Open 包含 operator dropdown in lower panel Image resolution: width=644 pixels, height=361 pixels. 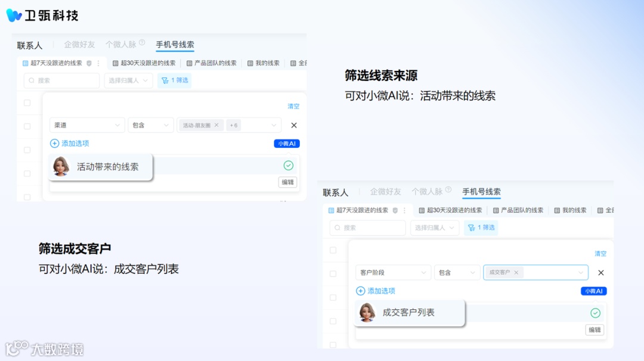pos(457,272)
